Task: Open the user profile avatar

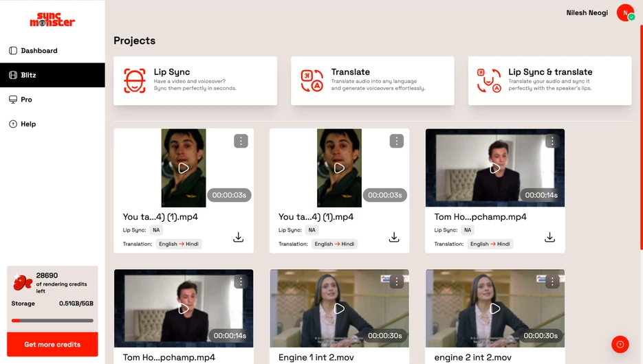Action: click(x=625, y=12)
